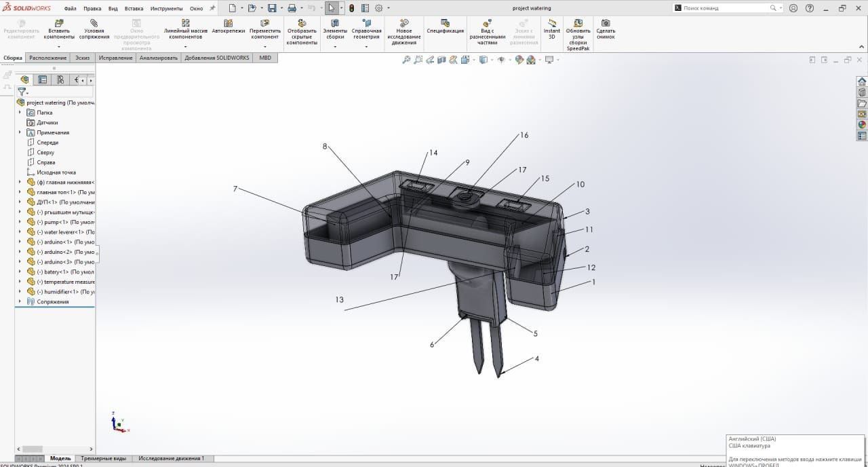Switch to the Анализировать tab
Viewport: 868px width, 467px height.
[158, 58]
